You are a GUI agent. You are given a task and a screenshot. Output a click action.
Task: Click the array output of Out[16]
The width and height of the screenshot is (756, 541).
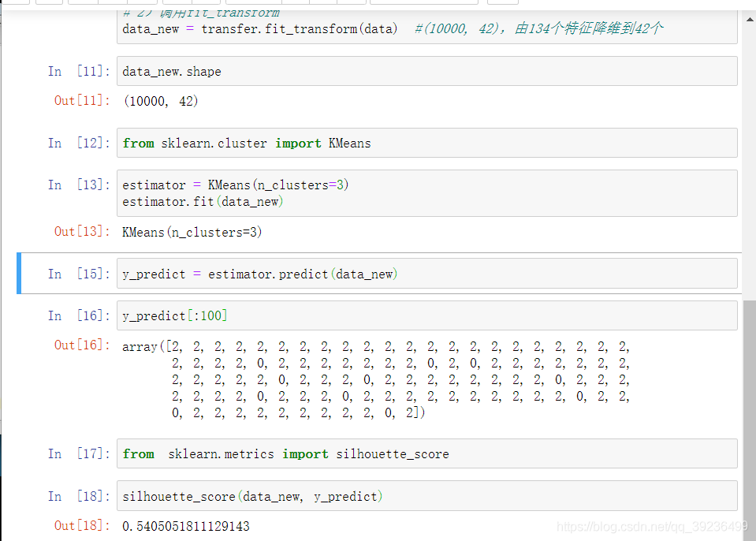376,379
